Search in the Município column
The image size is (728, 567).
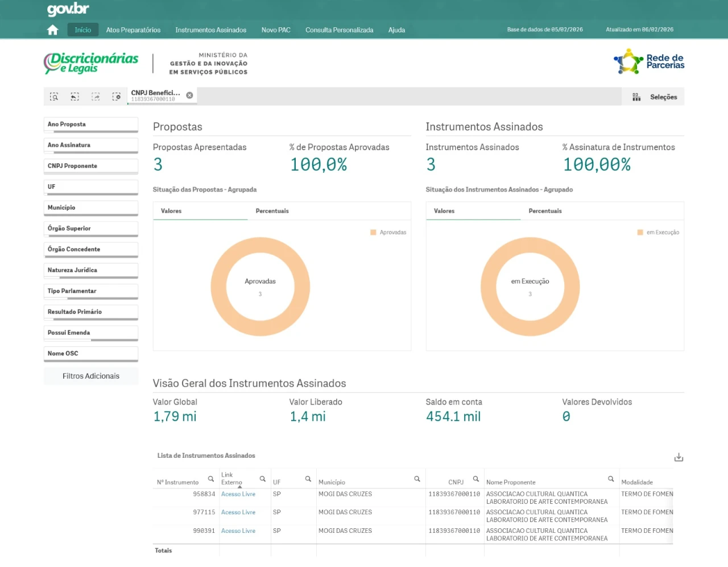click(417, 479)
